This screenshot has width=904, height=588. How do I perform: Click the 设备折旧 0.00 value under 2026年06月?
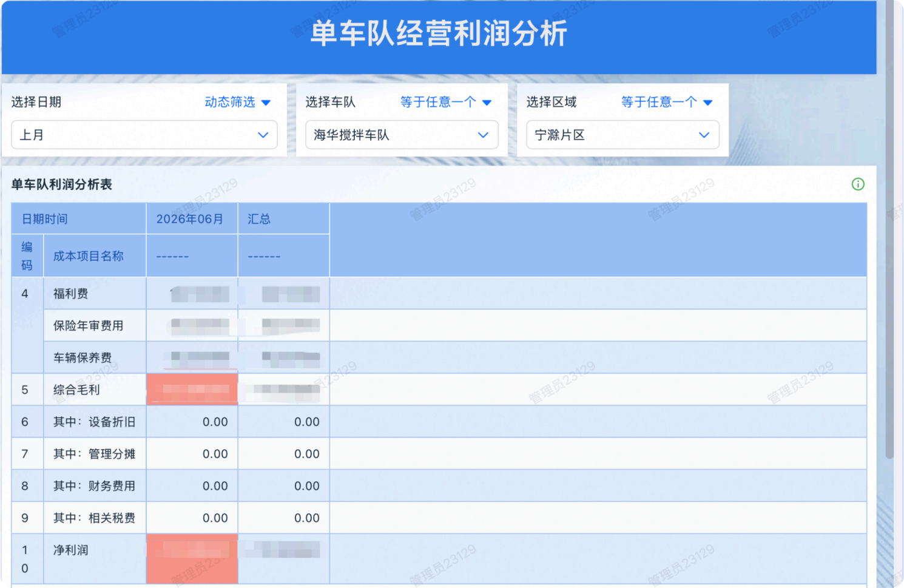tap(215, 422)
